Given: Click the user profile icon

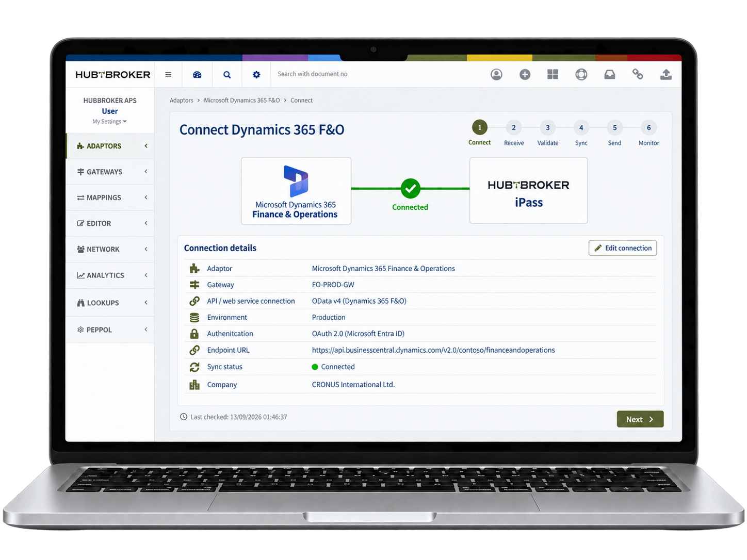Looking at the screenshot, I should [496, 74].
